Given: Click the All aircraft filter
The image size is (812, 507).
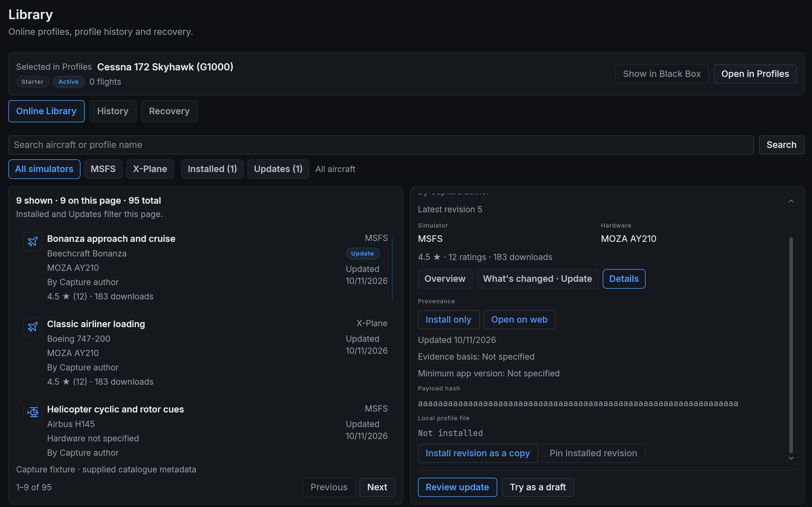Looking at the screenshot, I should (x=335, y=169).
